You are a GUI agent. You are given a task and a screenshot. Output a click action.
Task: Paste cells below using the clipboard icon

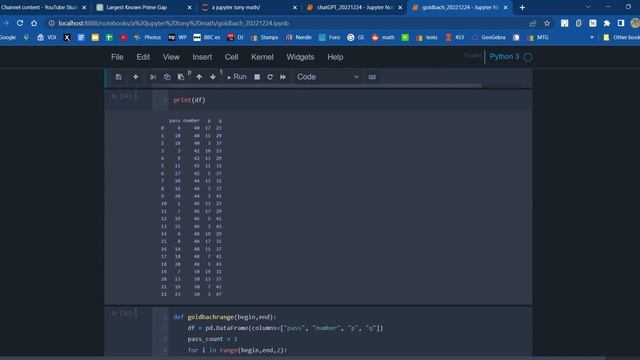181,77
